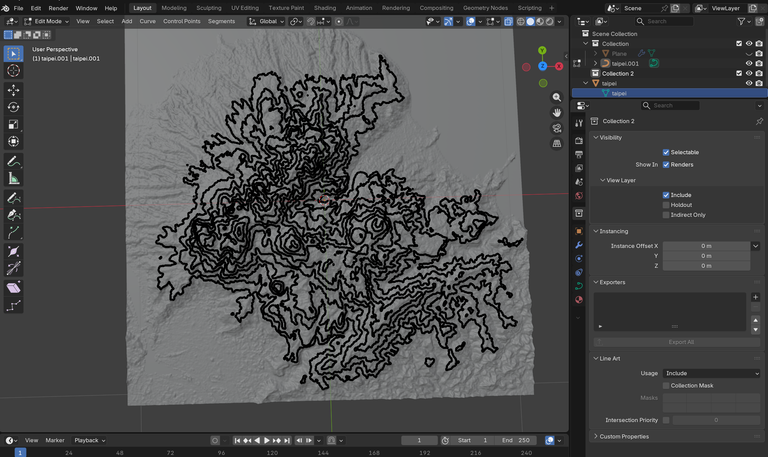Open the Output properties tab
The height and width of the screenshot is (457, 768).
tap(579, 154)
